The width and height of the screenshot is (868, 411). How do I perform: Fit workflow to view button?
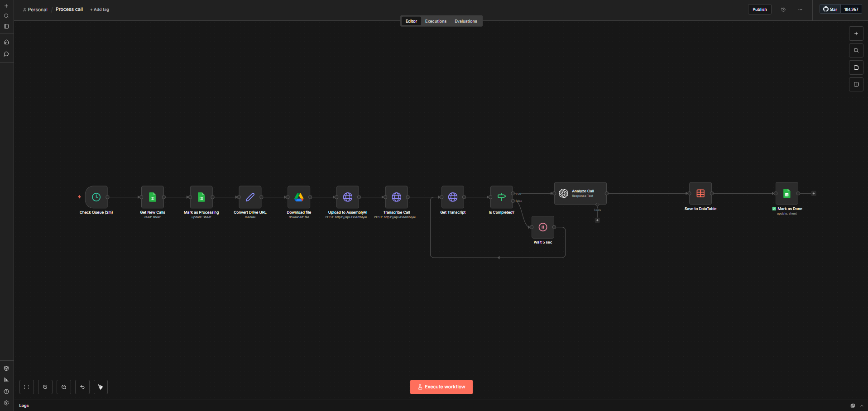pos(27,387)
